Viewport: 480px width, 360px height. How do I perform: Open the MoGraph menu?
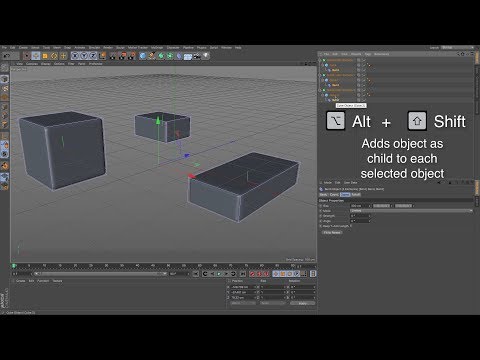click(x=157, y=48)
